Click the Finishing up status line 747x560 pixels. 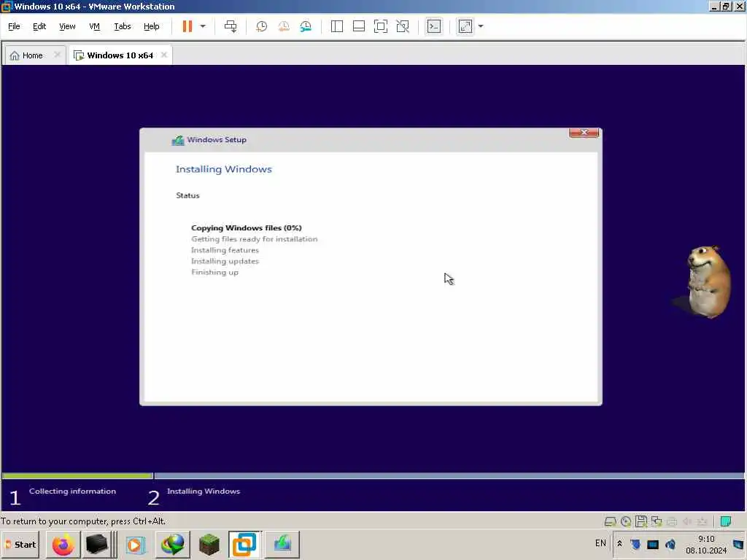tap(214, 273)
